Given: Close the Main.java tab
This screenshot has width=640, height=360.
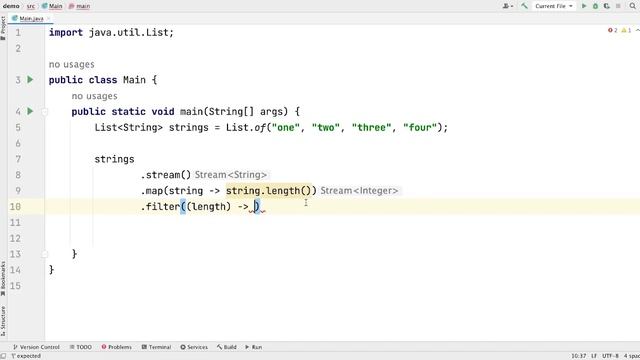Looking at the screenshot, I should point(48,18).
